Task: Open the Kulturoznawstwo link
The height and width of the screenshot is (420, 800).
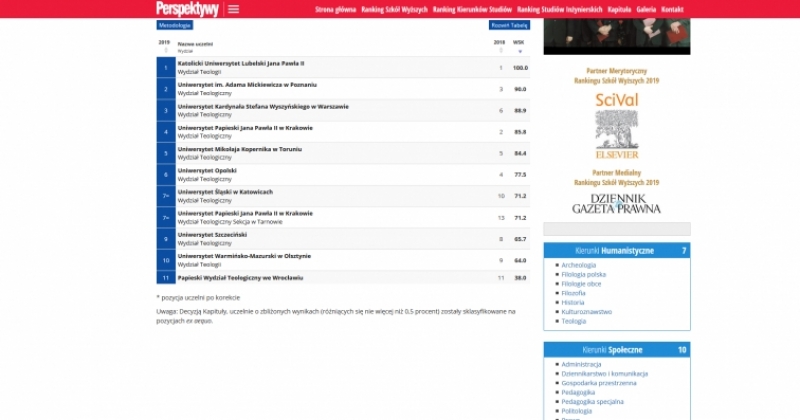Action: 587,312
